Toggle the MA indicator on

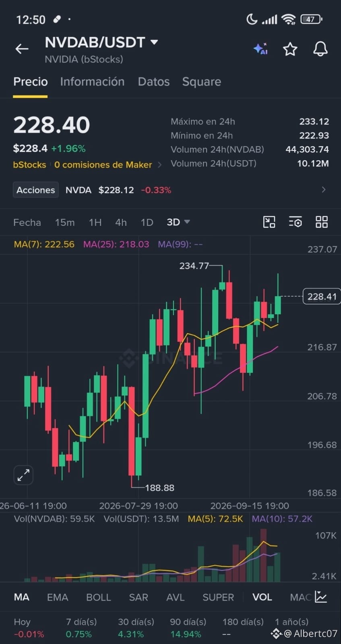(21, 597)
